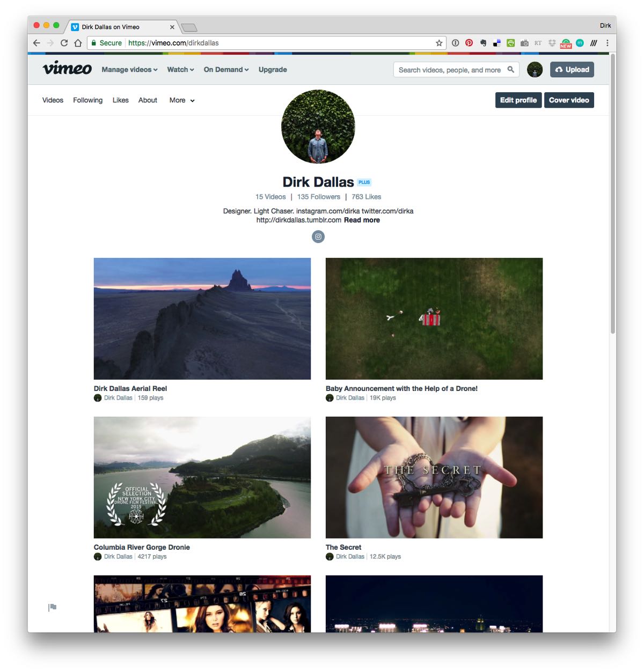Image resolution: width=644 pixels, height=672 pixels.
Task: Click The Secret video title
Action: pyautogui.click(x=343, y=548)
